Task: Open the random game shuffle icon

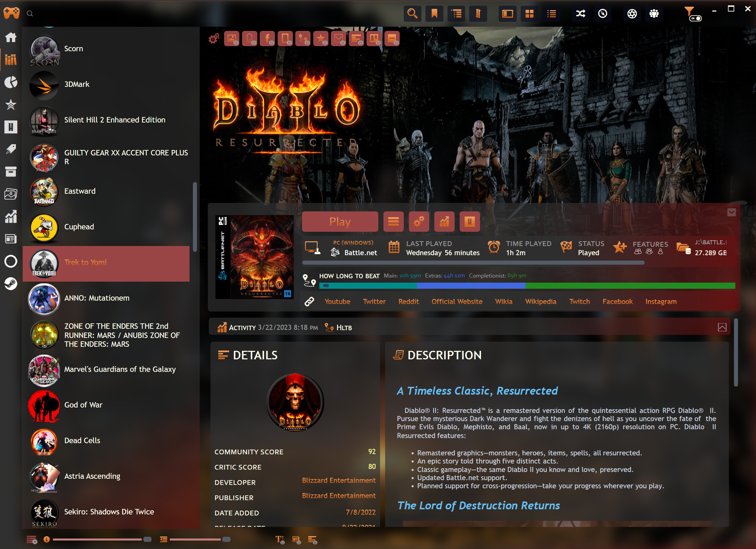Action: click(x=580, y=14)
